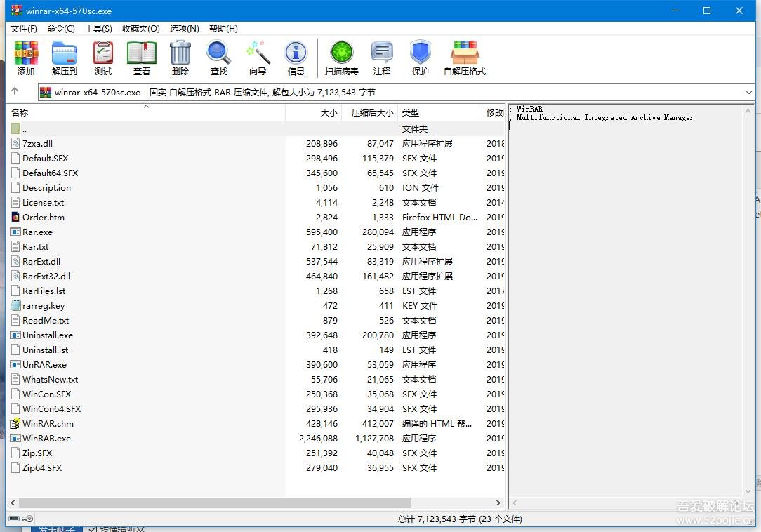
Task: Select the Rar.txt file name
Action: click(35, 246)
